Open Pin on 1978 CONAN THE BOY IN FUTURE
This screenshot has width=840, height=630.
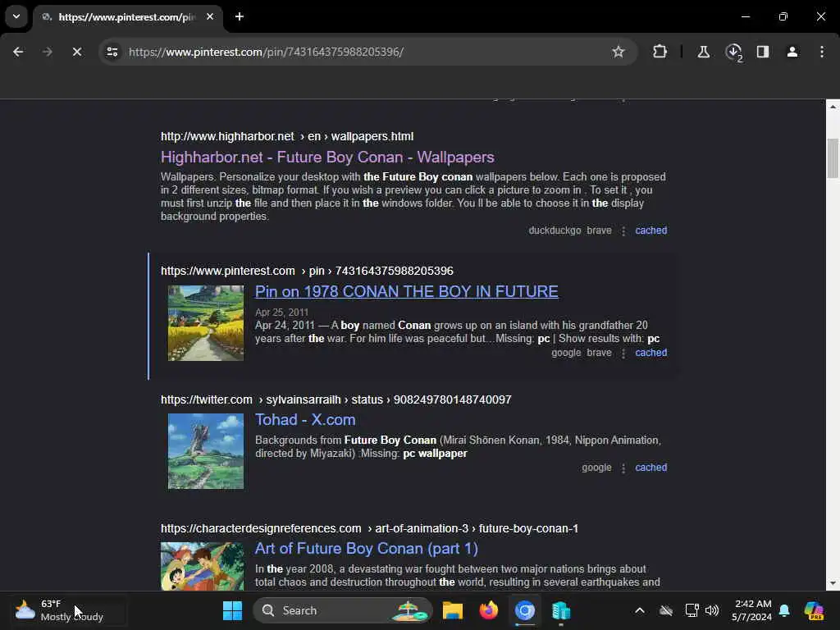[407, 291]
